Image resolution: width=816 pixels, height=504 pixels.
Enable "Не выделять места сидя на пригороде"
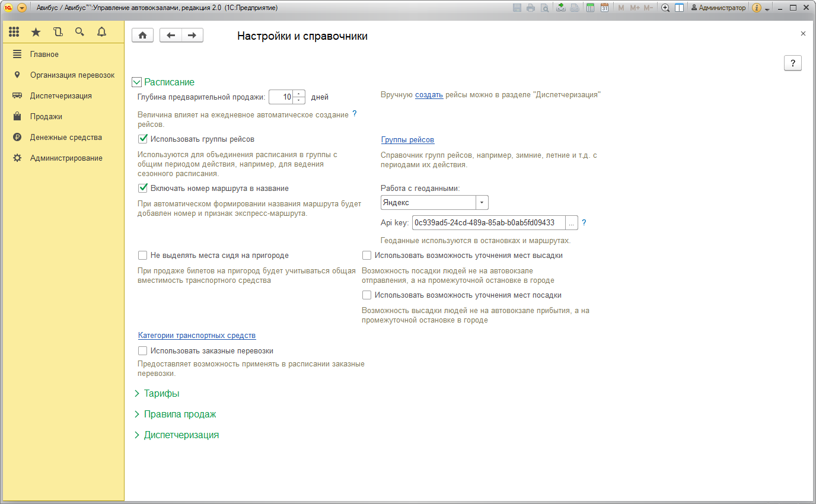coord(143,256)
